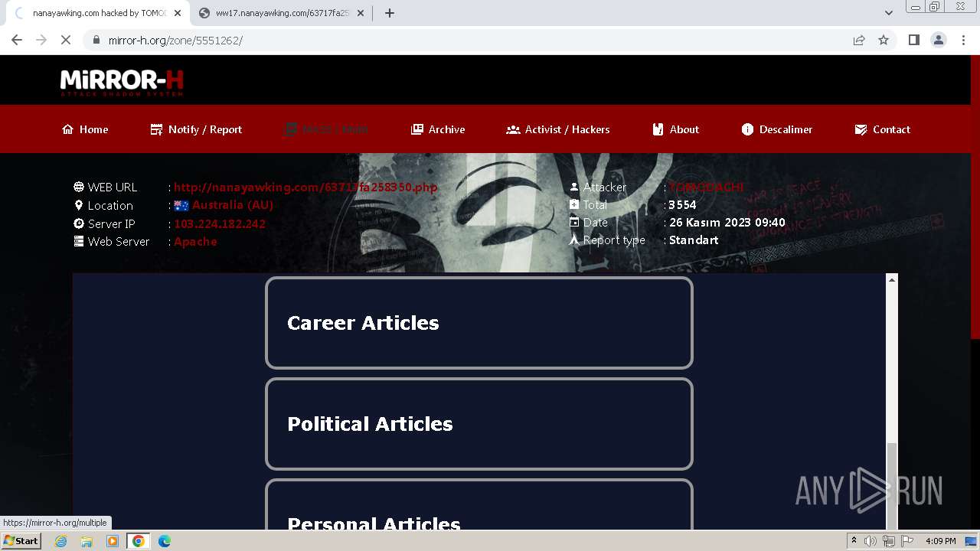Image resolution: width=980 pixels, height=551 pixels.
Task: Expand the tab search dropdown
Action: [889, 13]
